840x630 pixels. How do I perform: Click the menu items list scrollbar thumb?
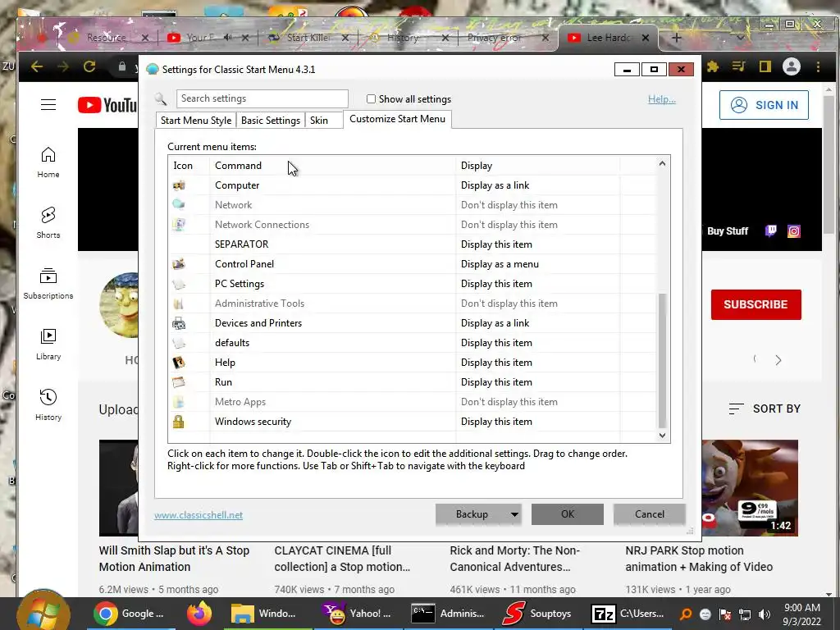pos(662,361)
